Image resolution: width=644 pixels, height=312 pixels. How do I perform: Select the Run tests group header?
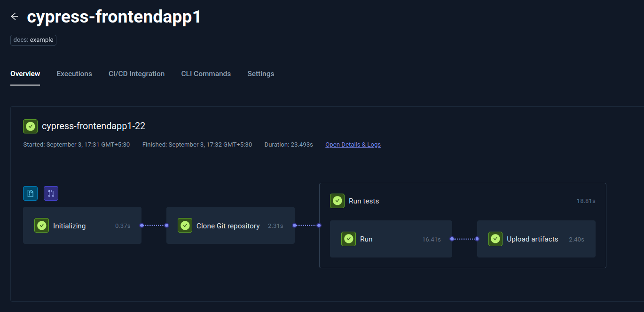pyautogui.click(x=463, y=201)
